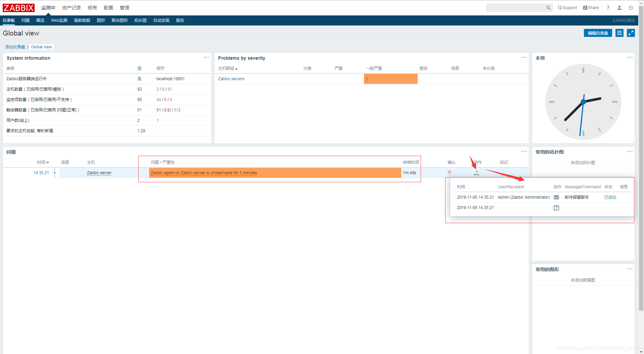This screenshot has height=354, width=644.
Task: Select 服务 submenu tab
Action: coord(180,20)
